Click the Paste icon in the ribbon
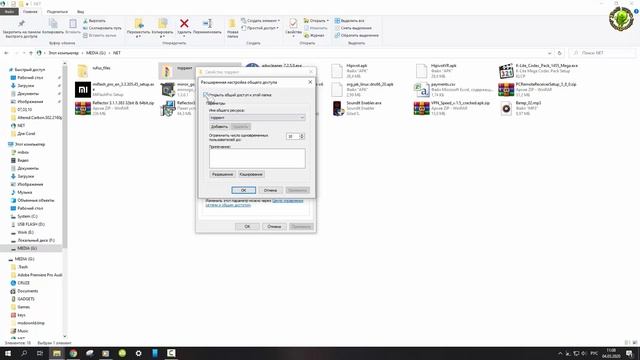This screenshot has width=640, height=360. (x=73, y=24)
